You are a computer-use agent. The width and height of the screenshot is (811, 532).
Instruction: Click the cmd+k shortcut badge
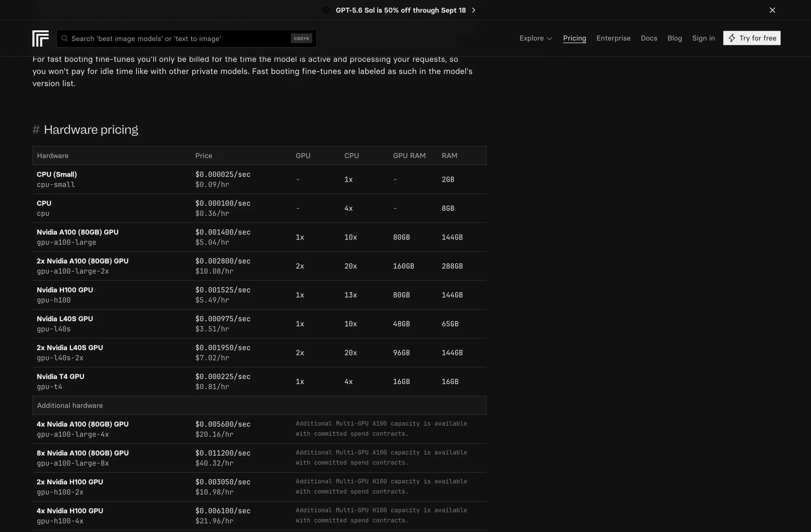[x=301, y=39]
